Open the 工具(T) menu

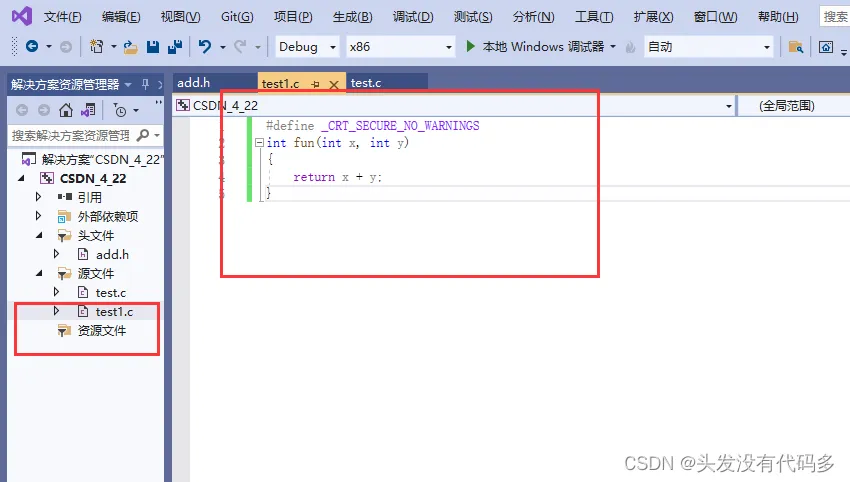pyautogui.click(x=594, y=17)
